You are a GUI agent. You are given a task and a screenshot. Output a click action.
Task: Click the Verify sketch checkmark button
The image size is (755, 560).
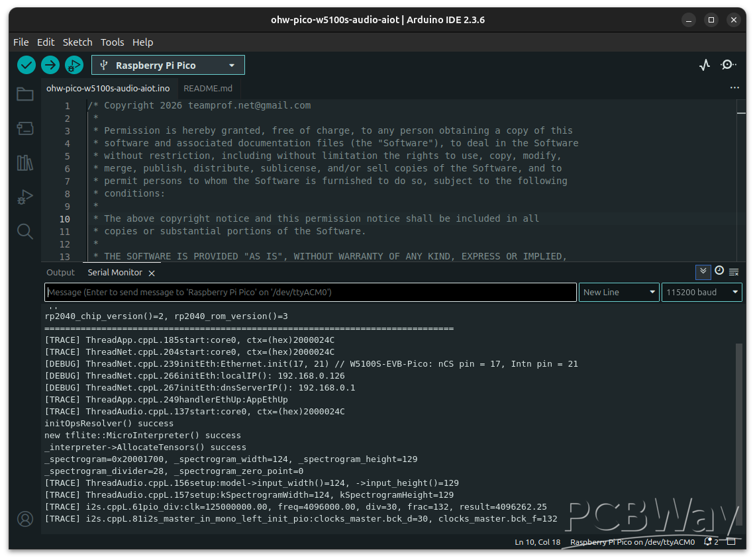point(26,65)
